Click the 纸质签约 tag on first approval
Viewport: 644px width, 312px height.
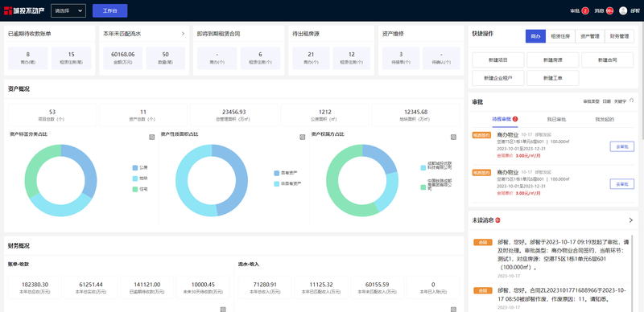tap(481, 135)
